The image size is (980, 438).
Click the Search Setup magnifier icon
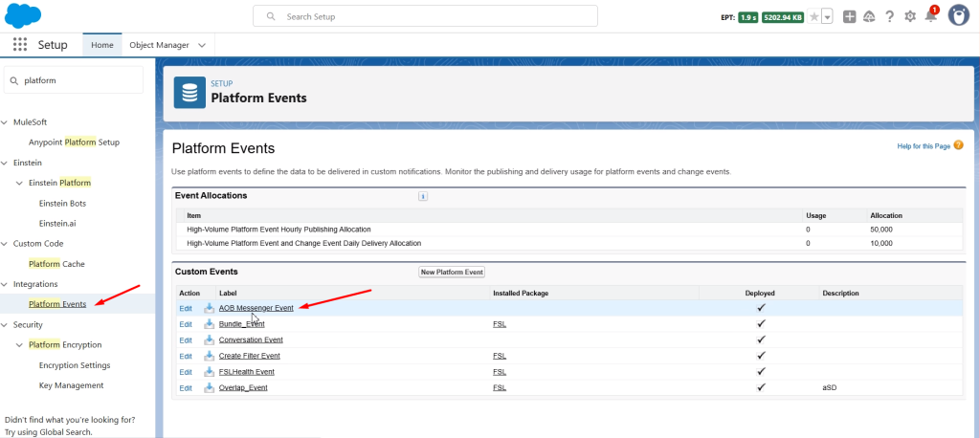271,16
